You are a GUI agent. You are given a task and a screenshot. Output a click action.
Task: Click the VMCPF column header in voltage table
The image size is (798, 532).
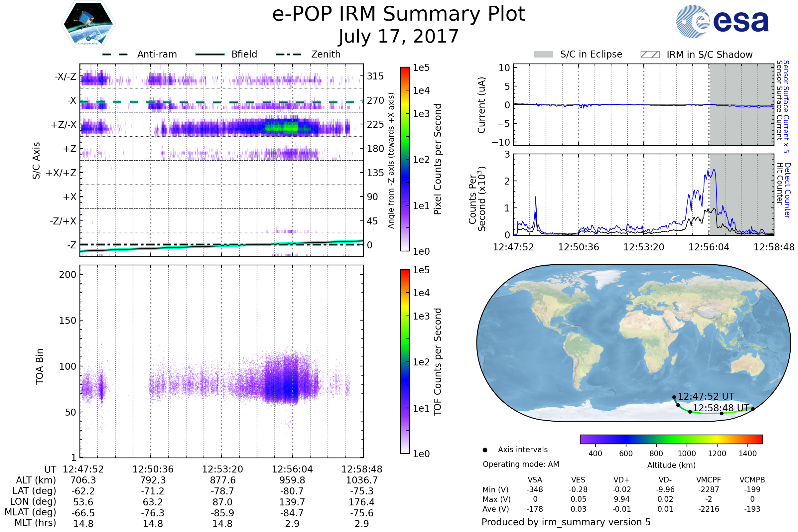(709, 480)
